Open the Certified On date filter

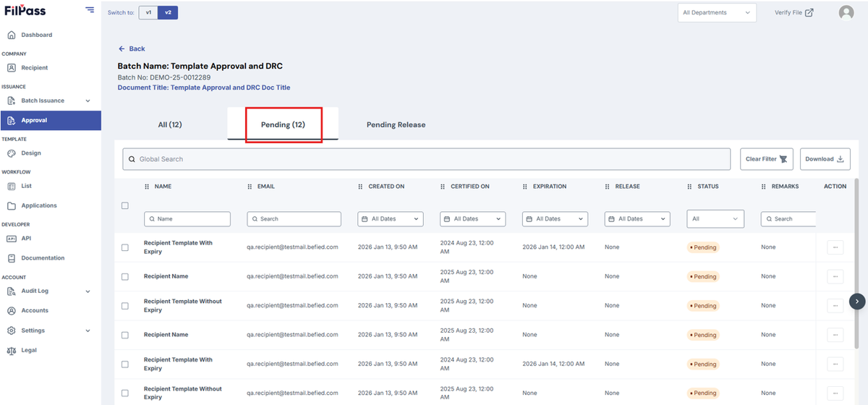(x=473, y=218)
